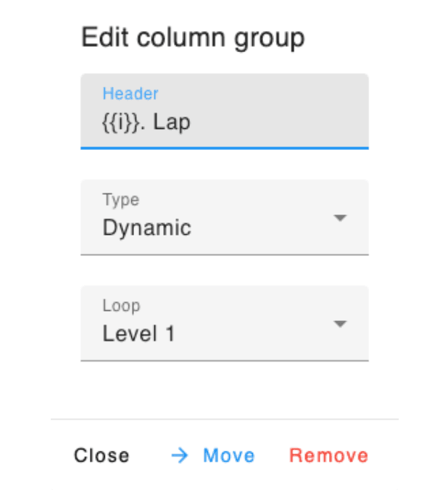448x492 pixels.
Task: Click the blue Header label
Action: point(130,93)
